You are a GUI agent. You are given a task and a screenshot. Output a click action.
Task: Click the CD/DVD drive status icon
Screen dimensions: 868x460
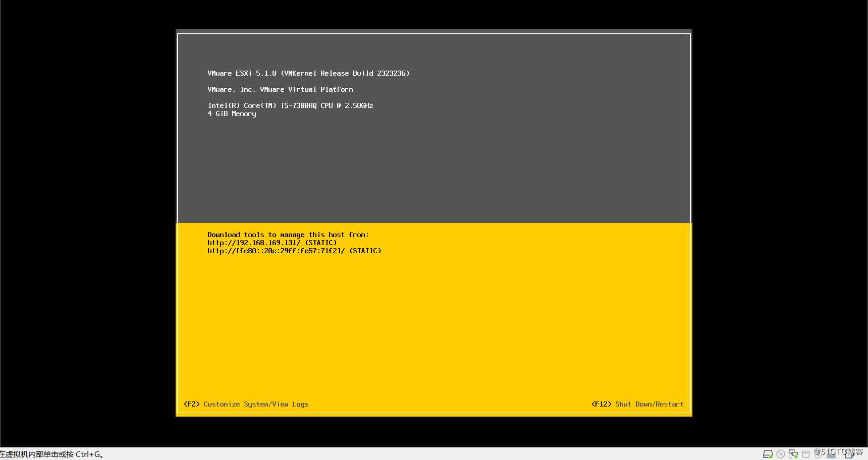click(x=781, y=454)
